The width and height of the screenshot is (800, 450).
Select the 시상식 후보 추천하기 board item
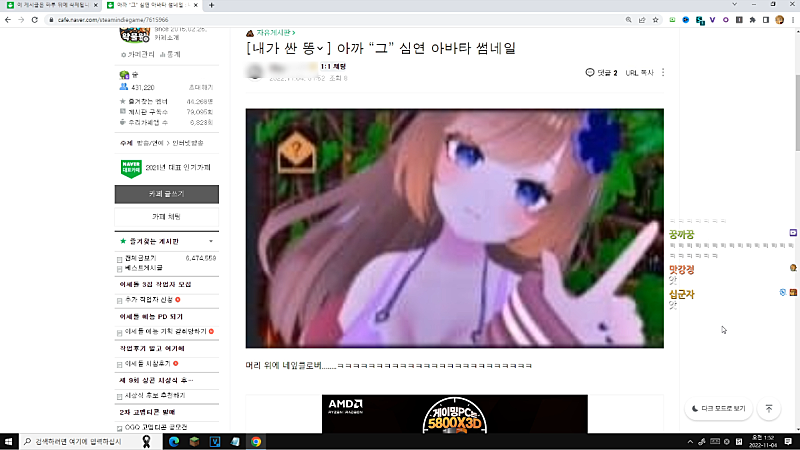pyautogui.click(x=155, y=396)
